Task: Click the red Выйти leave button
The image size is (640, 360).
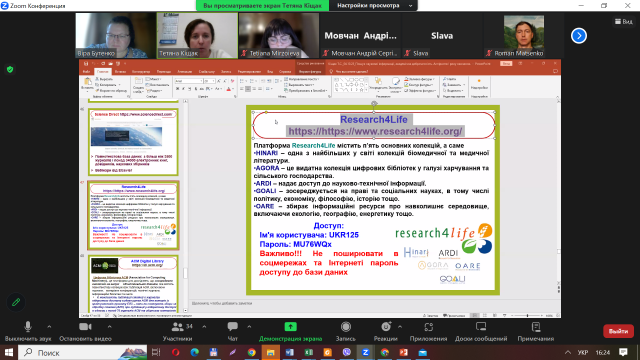Action: click(x=618, y=331)
